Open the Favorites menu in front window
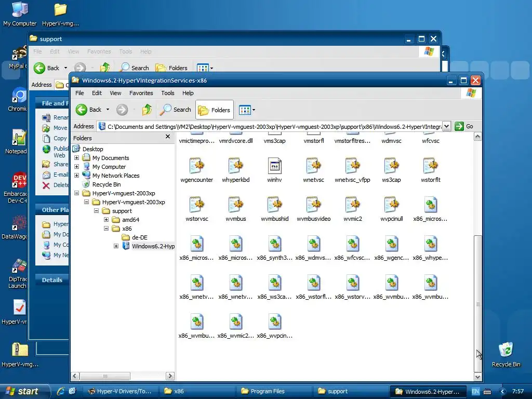The width and height of the screenshot is (532, 399). click(141, 93)
